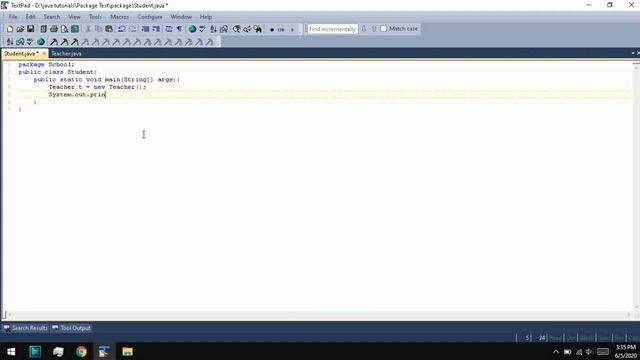
Task: Open the File menu
Action: 13,17
